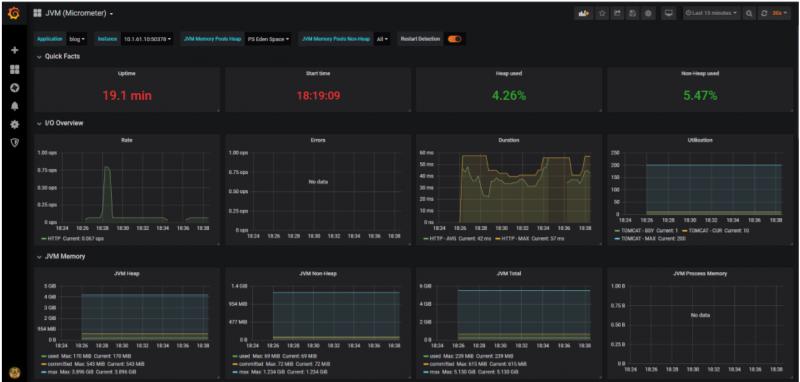
Task: Refresh the dashboard with refresh icon
Action: click(x=764, y=14)
